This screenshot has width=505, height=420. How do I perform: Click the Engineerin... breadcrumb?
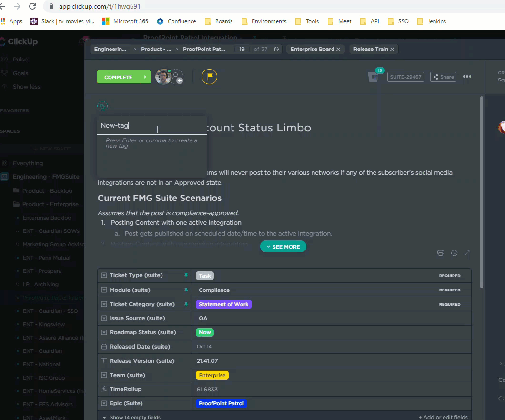point(110,49)
